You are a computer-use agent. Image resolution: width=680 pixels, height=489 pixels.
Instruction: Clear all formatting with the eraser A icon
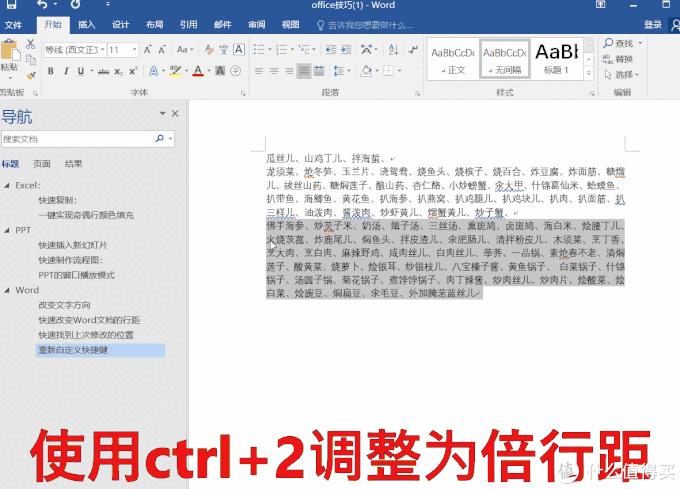(x=209, y=50)
